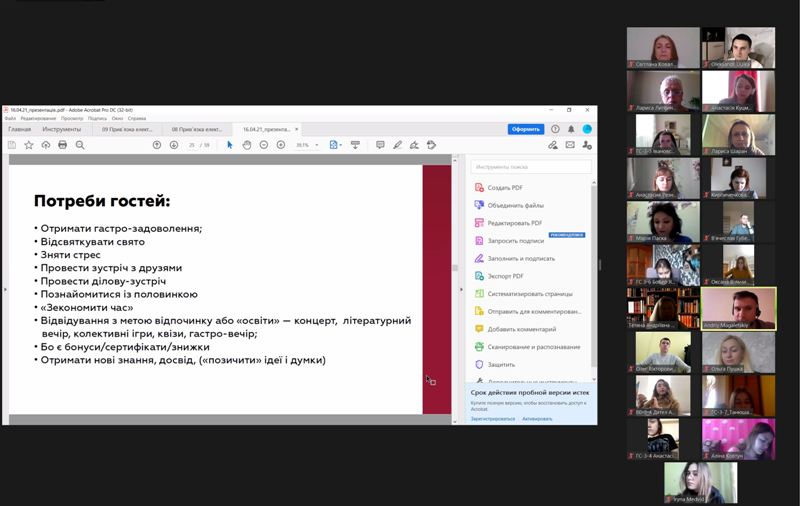Click the blue profile avatar icon
Viewport: 800px width, 506px height.
587,130
